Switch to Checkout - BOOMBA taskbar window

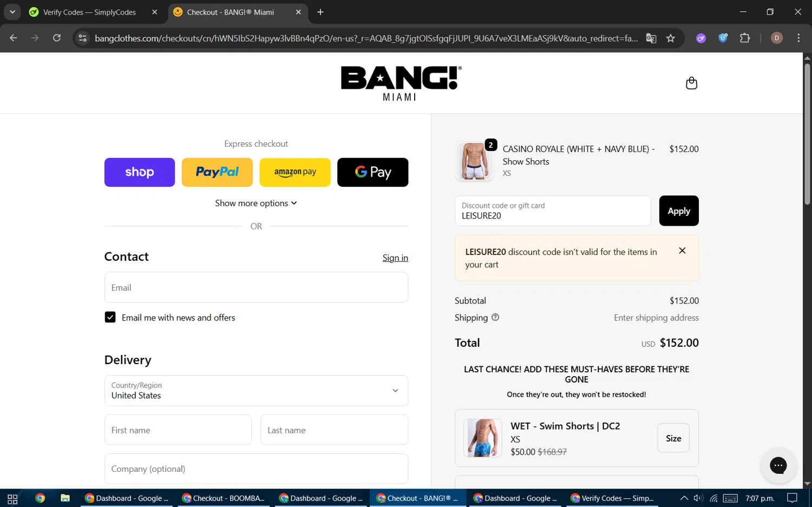[224, 498]
